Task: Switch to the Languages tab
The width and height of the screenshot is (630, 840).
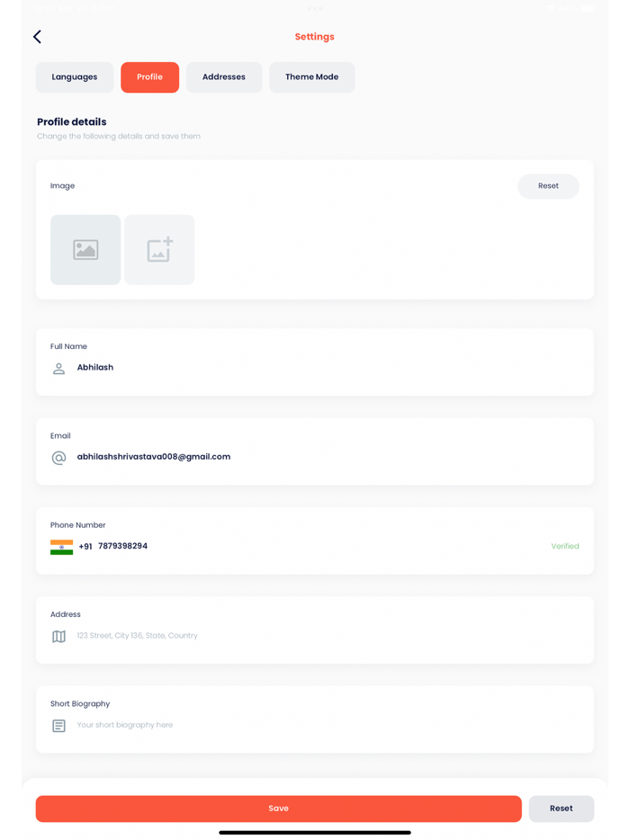Action: pos(75,77)
